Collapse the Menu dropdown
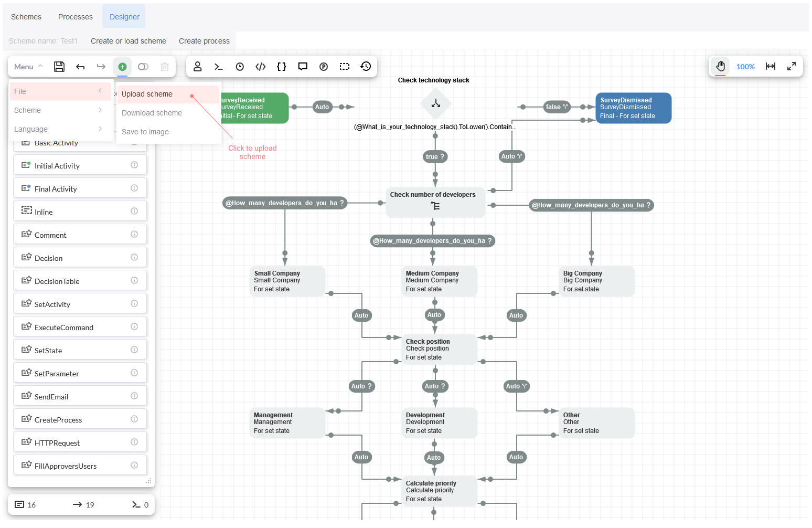Screen dimensions: 812x528 29,67
